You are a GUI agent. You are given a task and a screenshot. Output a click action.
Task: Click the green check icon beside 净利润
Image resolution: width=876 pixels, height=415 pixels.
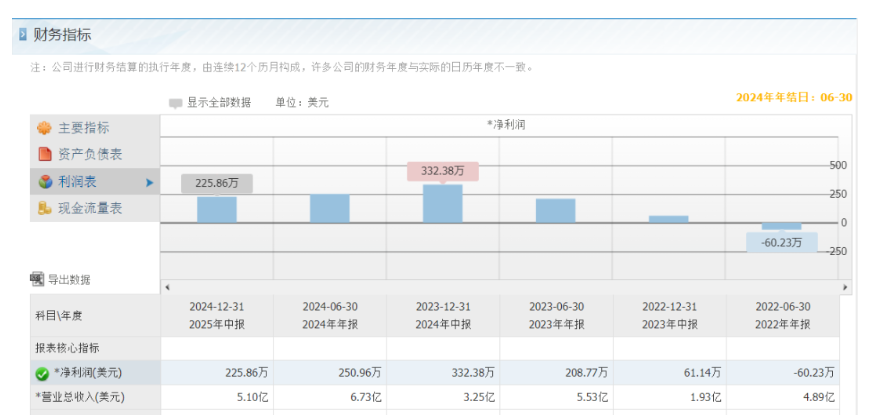[x=42, y=374]
